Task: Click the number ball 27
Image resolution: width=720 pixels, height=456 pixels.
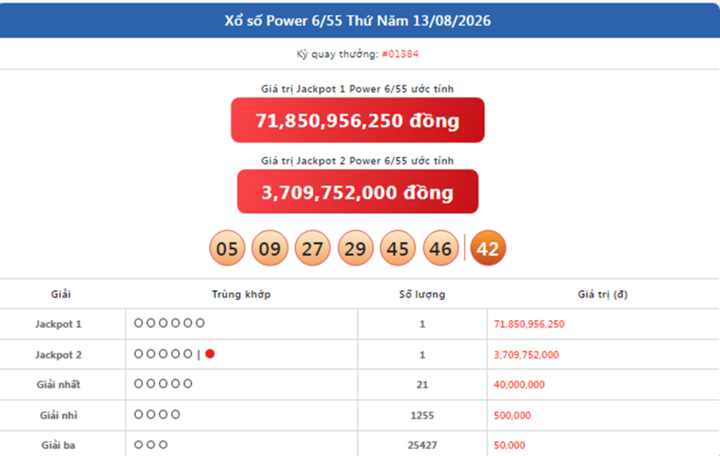Action: [x=313, y=248]
